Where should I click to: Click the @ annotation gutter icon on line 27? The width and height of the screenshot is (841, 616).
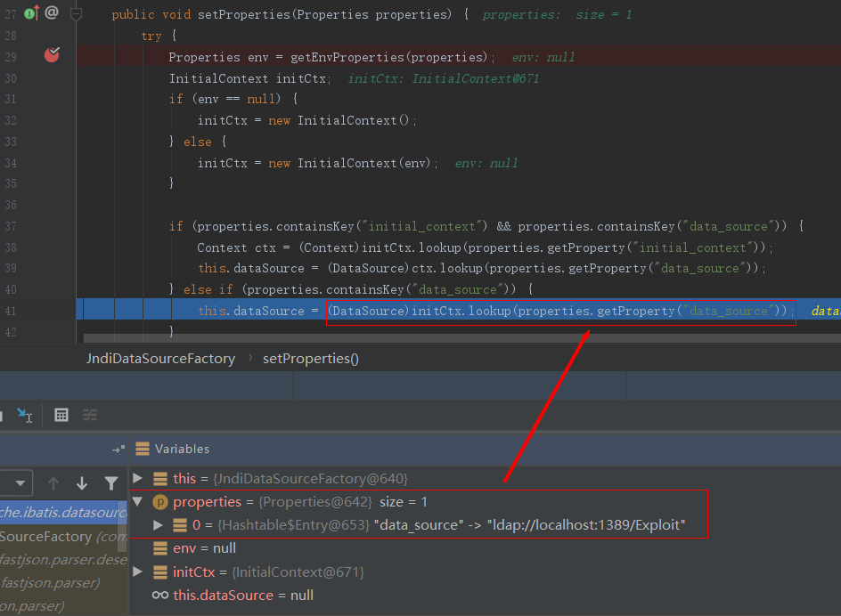(52, 12)
